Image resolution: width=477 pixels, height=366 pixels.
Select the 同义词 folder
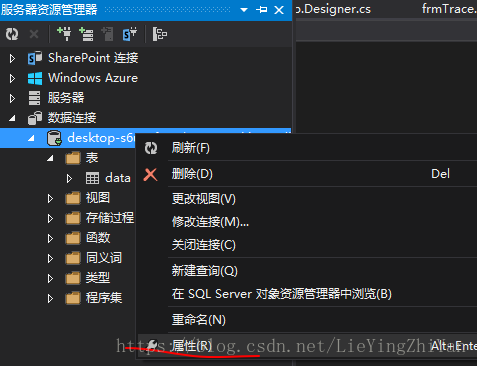pos(104,258)
